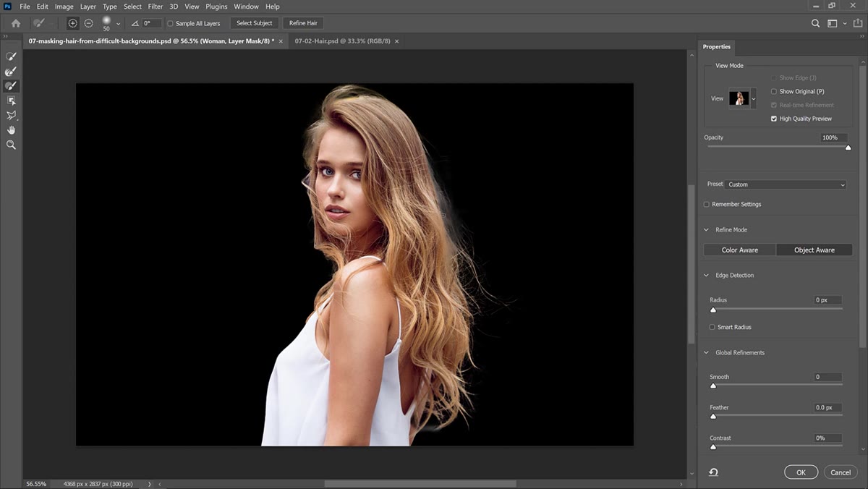Choose Add to selection plus icon
The image size is (868, 489).
coord(73,23)
